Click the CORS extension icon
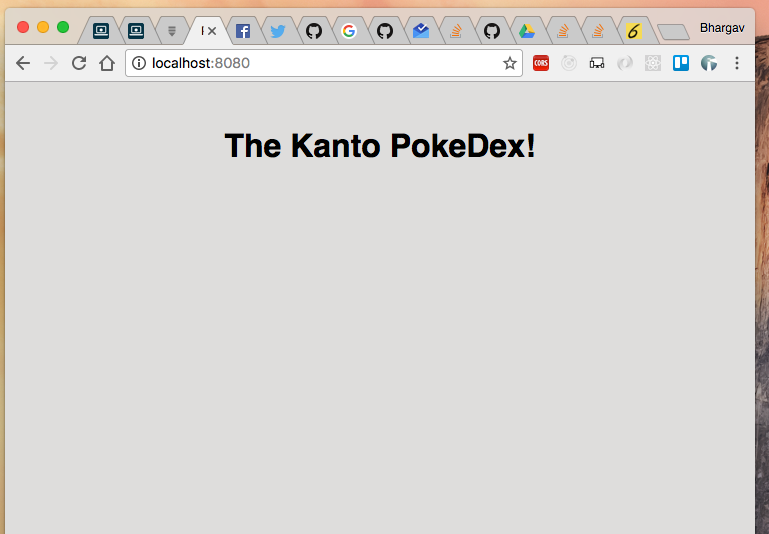This screenshot has height=534, width=769. pyautogui.click(x=541, y=63)
